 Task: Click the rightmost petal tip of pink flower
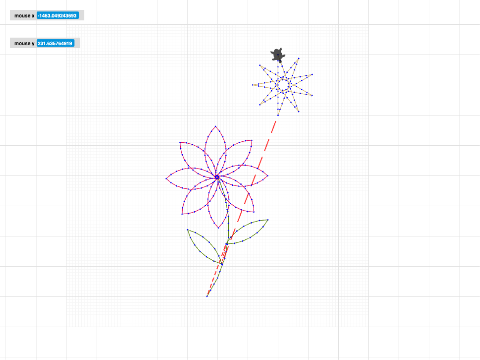click(x=268, y=175)
